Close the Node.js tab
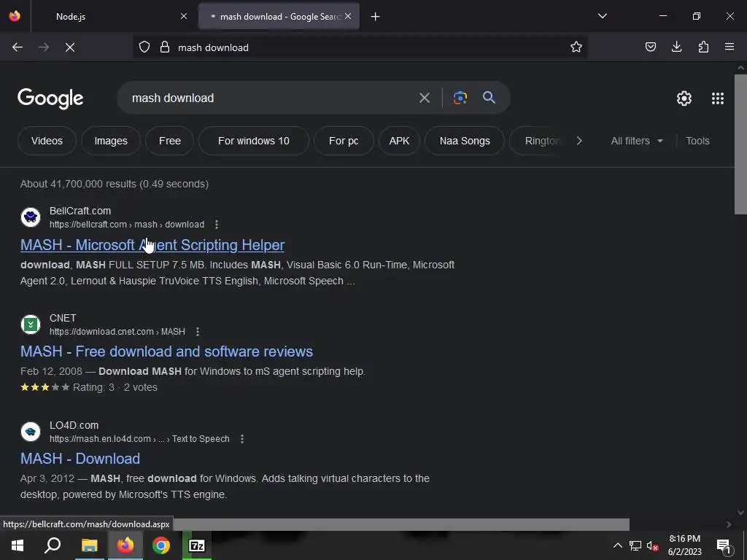The height and width of the screenshot is (560, 747). tap(184, 16)
